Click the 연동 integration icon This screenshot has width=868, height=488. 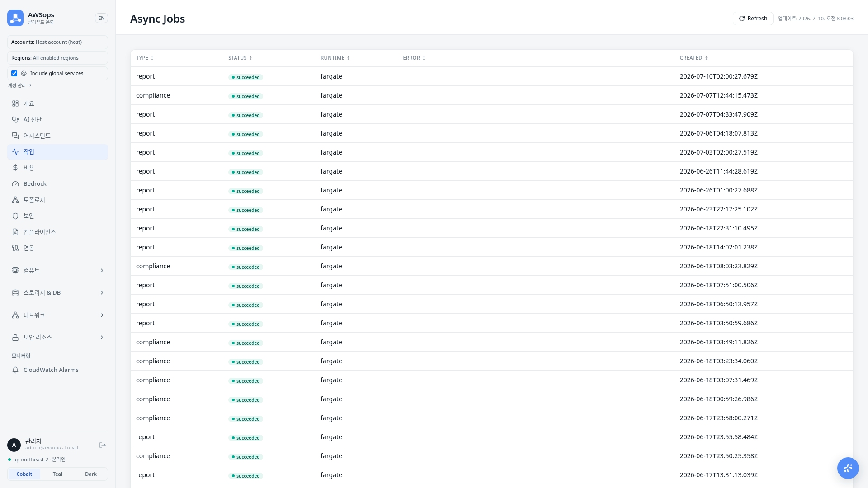tap(15, 248)
